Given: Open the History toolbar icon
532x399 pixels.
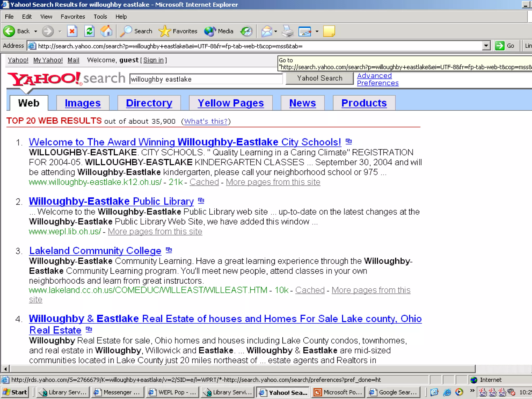Looking at the screenshot, I should (246, 31).
